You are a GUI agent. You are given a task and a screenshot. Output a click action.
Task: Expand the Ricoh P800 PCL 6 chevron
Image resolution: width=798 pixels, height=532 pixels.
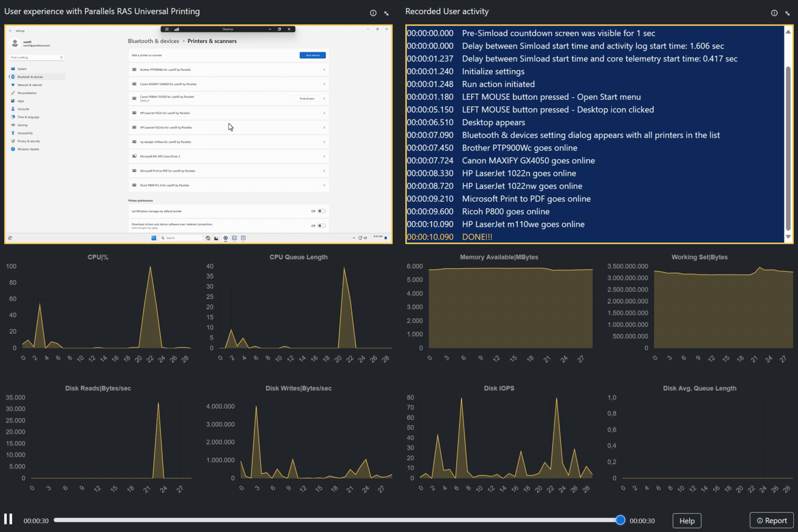pyautogui.click(x=324, y=185)
